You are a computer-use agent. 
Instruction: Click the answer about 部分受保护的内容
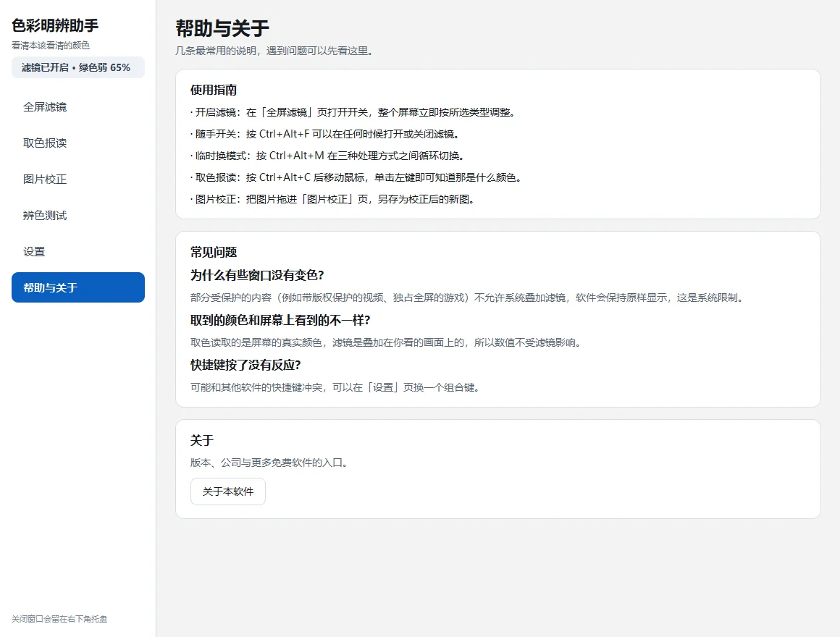click(469, 298)
